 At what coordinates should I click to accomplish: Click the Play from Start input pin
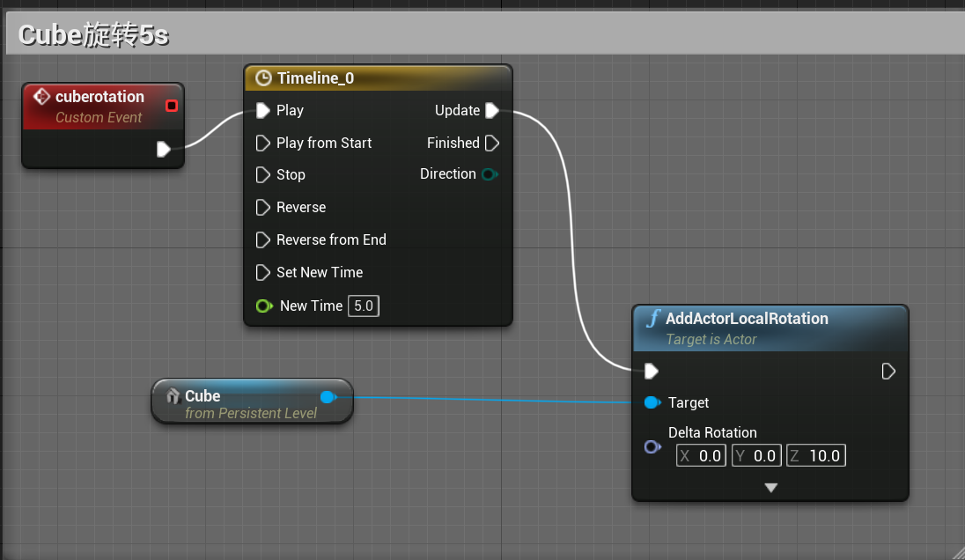[262, 144]
